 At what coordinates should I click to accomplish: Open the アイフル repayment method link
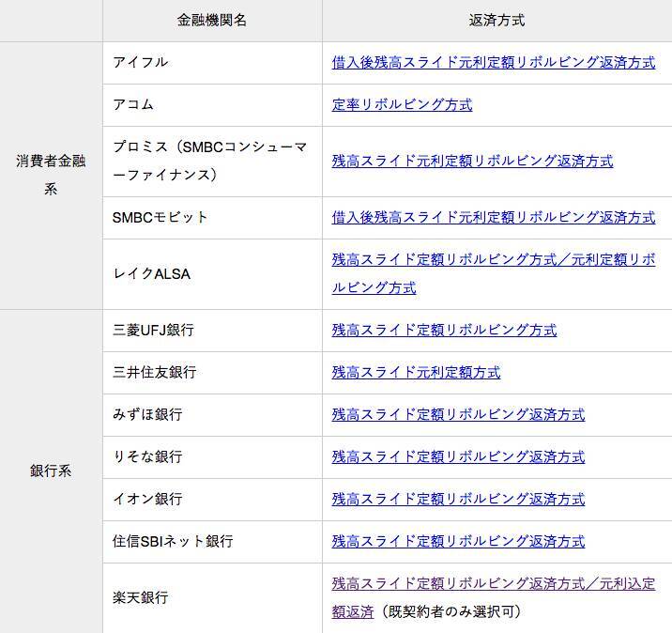[493, 63]
